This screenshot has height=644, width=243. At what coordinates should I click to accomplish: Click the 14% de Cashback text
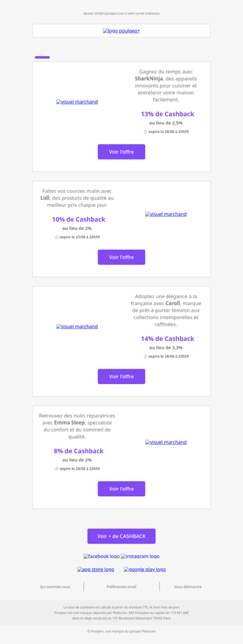pyautogui.click(x=168, y=339)
